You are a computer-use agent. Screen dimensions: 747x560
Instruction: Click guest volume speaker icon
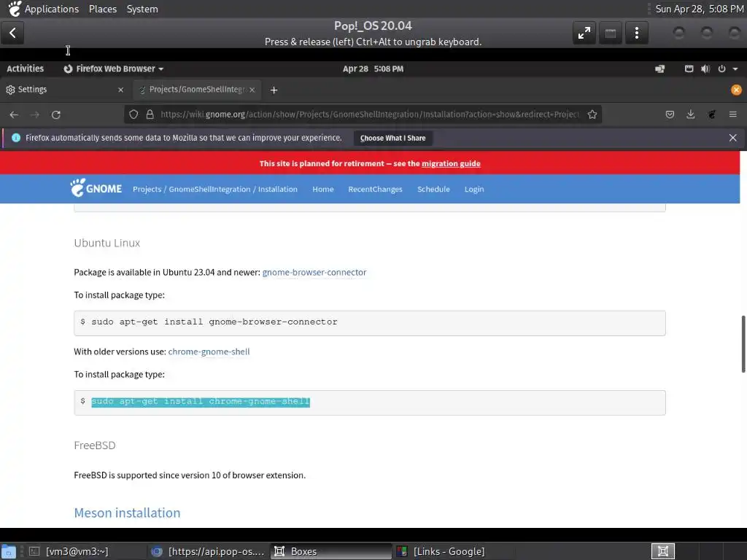pos(705,69)
